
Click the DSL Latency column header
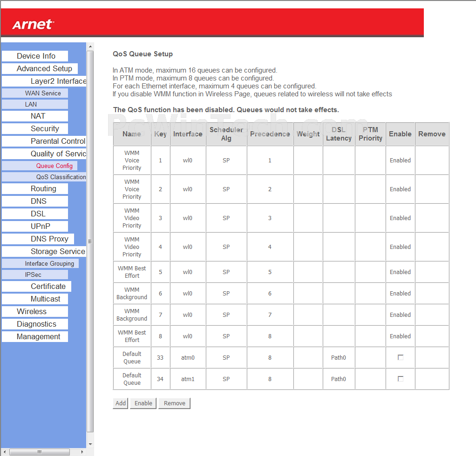339,134
